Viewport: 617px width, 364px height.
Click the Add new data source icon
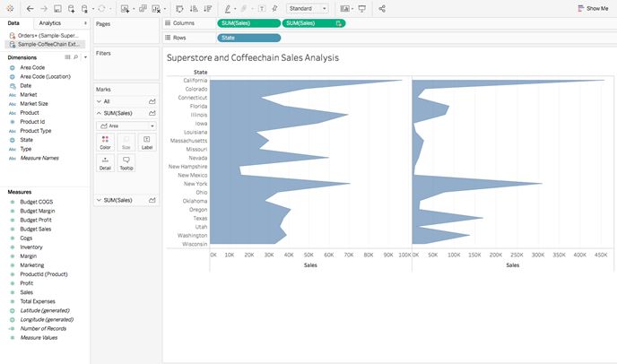[71, 8]
